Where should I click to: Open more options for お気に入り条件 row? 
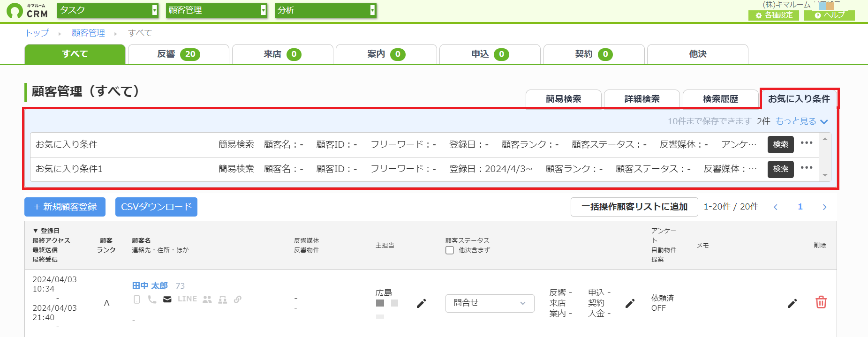point(807,143)
